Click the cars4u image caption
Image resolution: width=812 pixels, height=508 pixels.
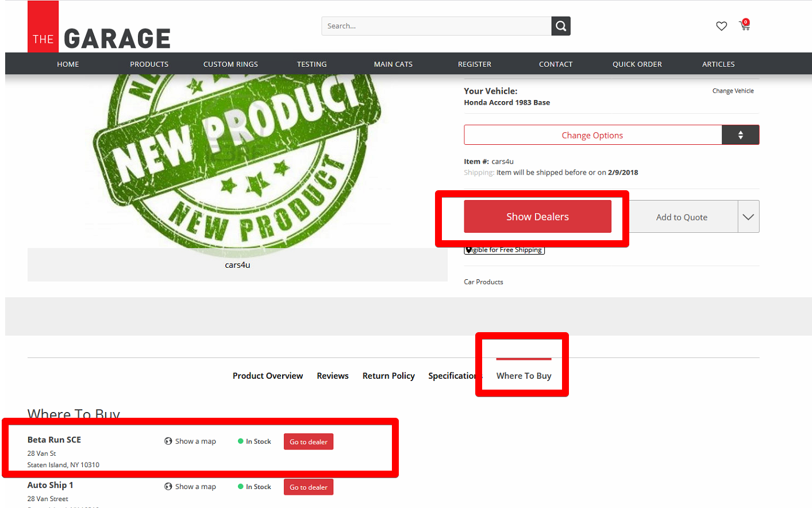237,265
